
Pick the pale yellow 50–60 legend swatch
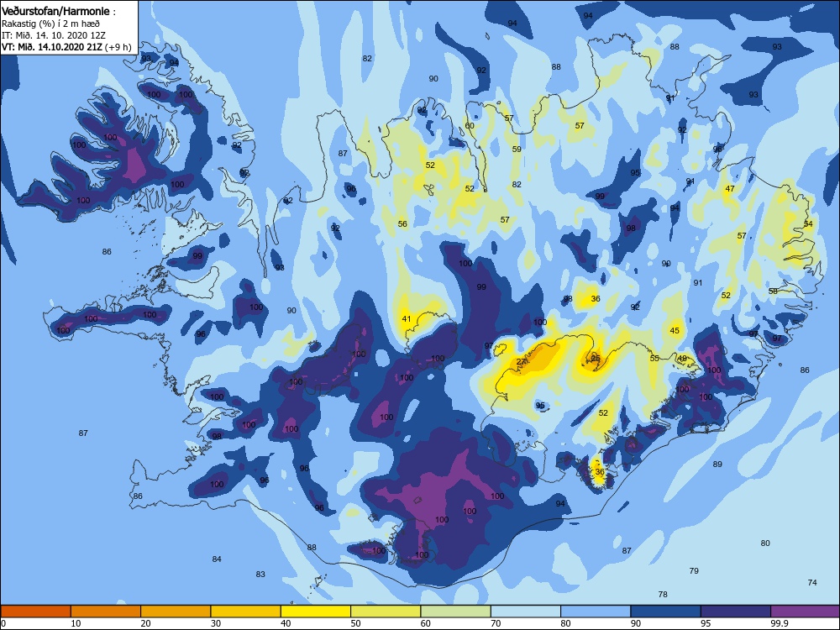(x=386, y=612)
